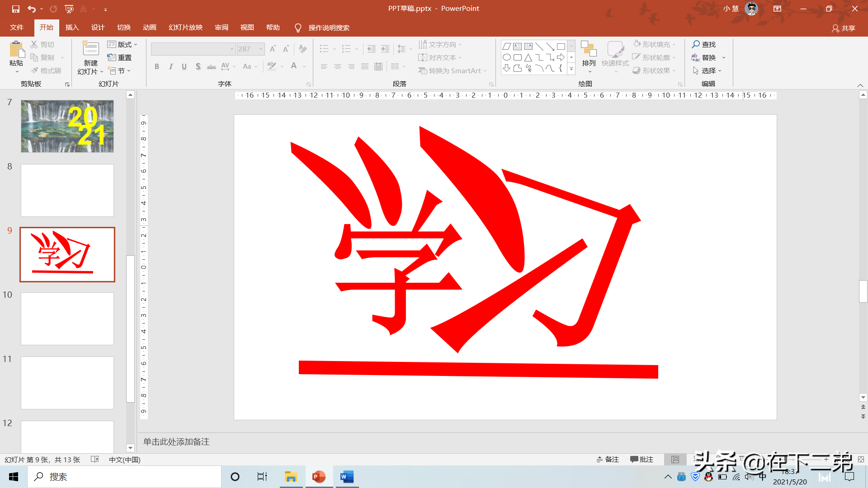
Task: Toggle bold formatting
Action: coord(157,66)
